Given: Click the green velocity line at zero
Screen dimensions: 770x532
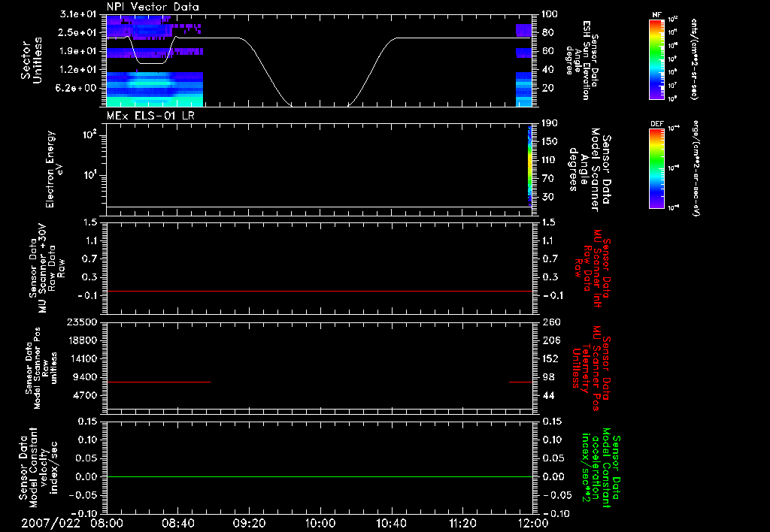Looking at the screenshot, I should 320,476.
